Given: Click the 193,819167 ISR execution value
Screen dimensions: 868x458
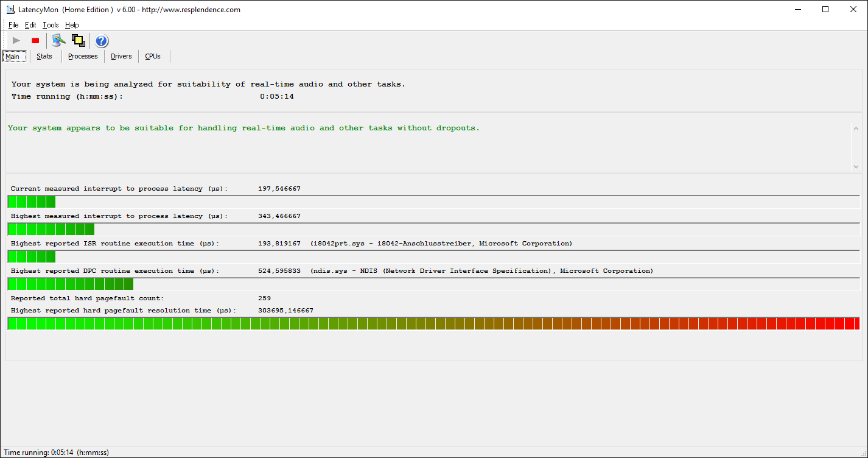Looking at the screenshot, I should click(x=279, y=244).
